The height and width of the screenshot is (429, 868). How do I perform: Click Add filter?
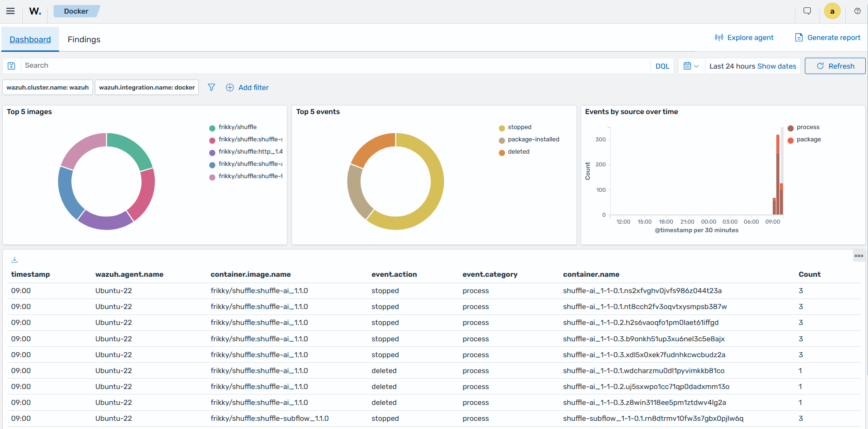pyautogui.click(x=247, y=87)
